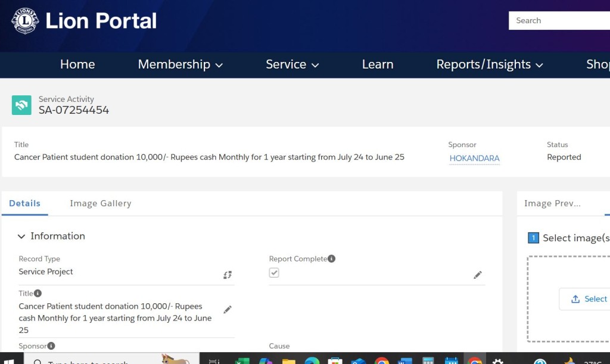Click the 'Select image(s' heading text
This screenshot has height=364, width=610.
pos(576,238)
